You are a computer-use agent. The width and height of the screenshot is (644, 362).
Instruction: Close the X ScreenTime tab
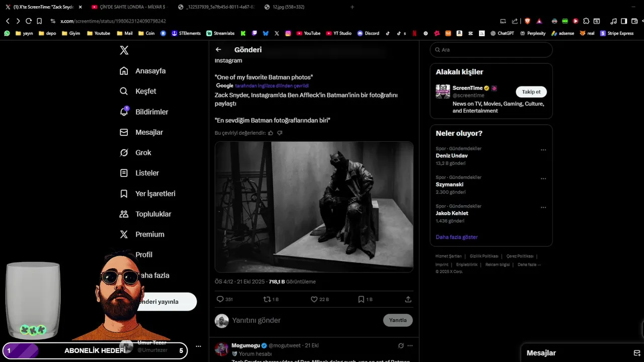click(80, 7)
